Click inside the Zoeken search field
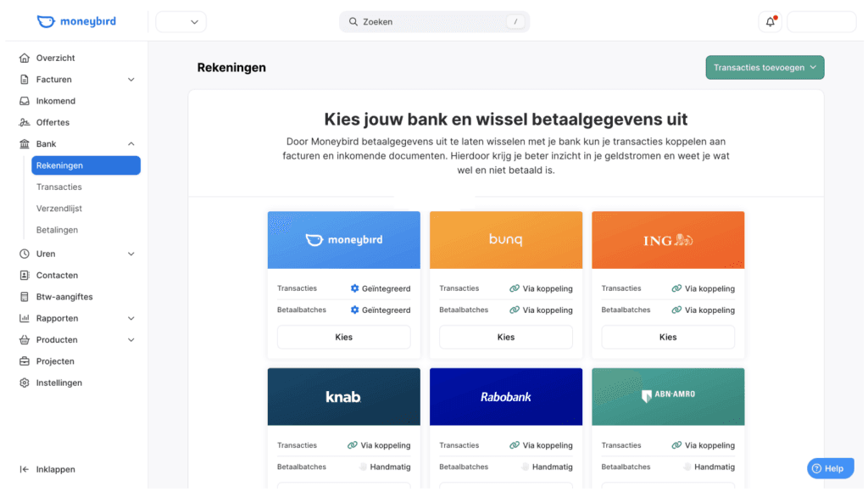 coord(434,21)
